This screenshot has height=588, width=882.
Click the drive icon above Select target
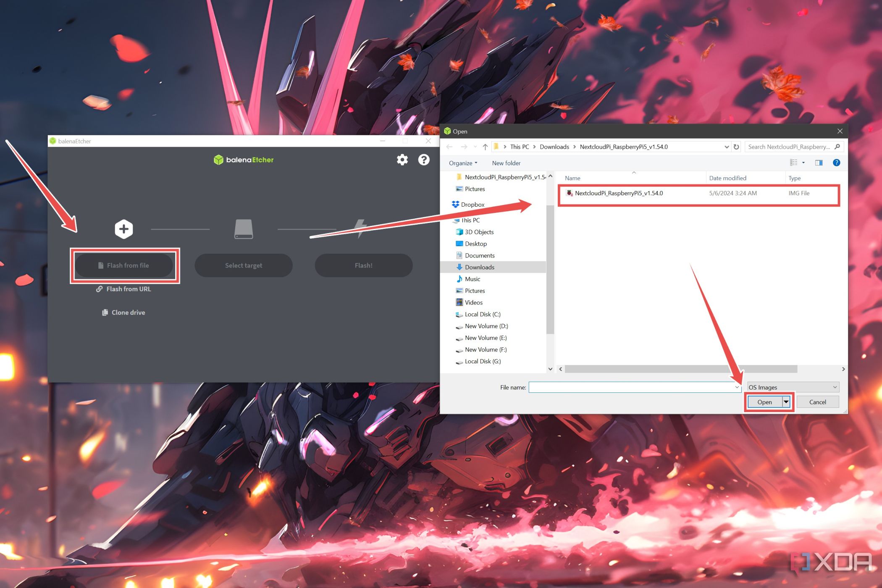point(244,229)
